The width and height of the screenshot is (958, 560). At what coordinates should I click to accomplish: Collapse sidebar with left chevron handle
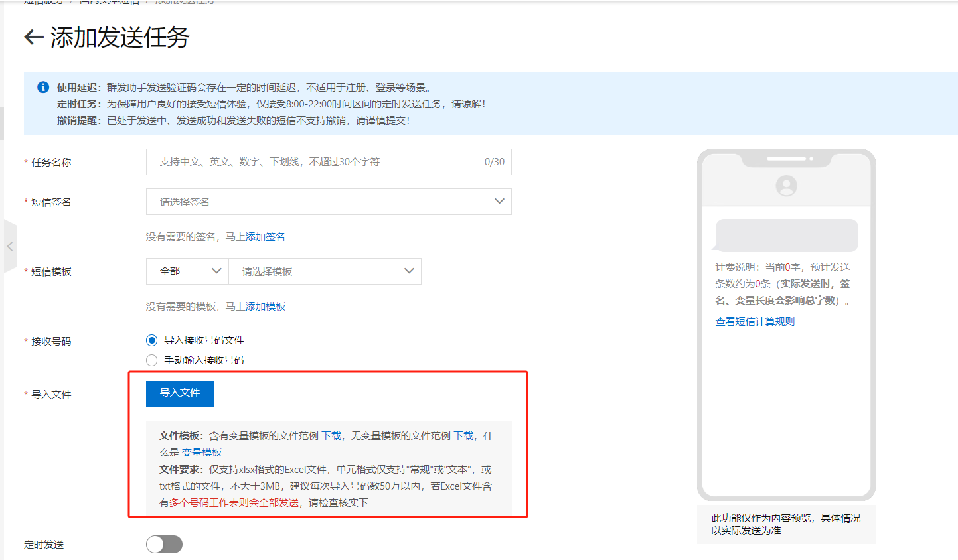(10, 247)
